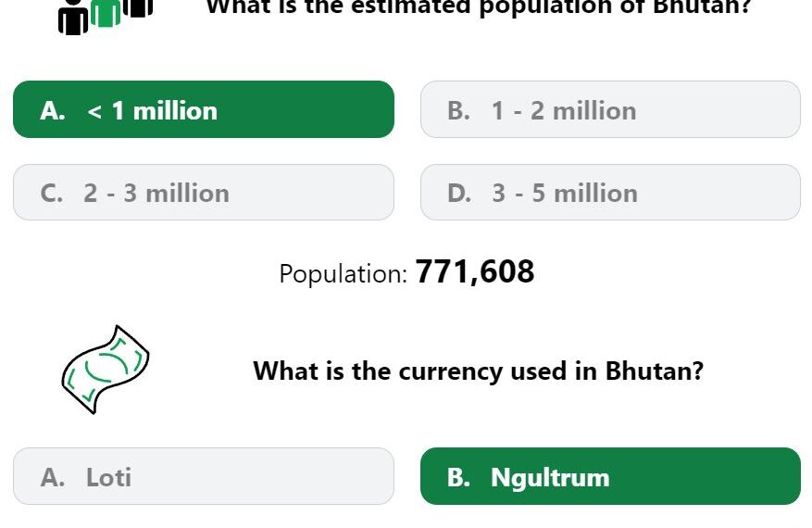Click the green person figure in icon
The height and width of the screenshot is (528, 812).
tap(106, 13)
